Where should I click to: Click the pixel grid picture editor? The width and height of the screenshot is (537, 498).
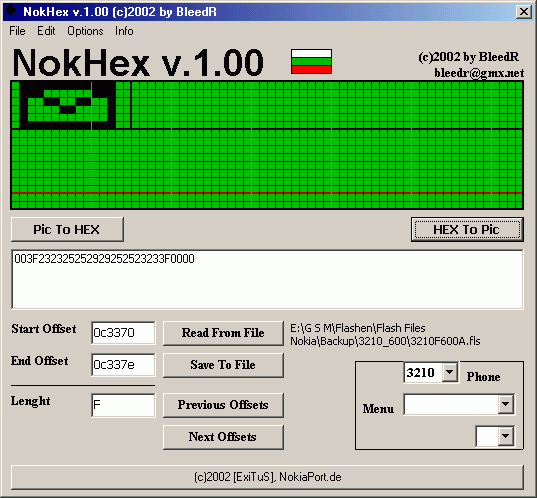(x=267, y=145)
